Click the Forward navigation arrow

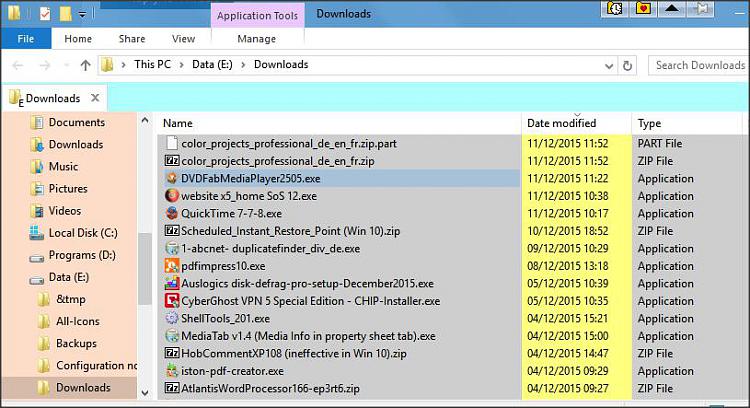point(44,65)
